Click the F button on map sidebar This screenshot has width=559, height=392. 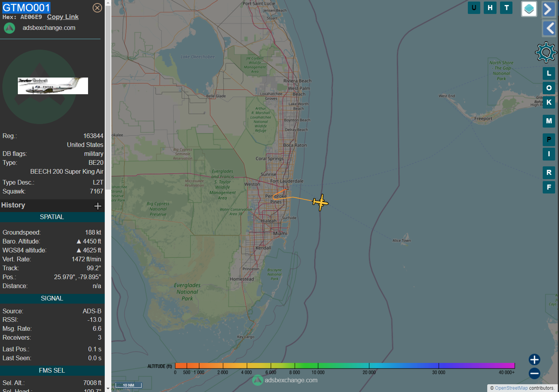coord(549,187)
